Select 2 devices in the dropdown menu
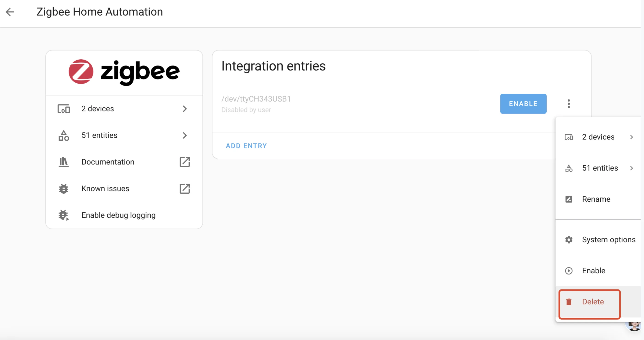This screenshot has height=340, width=644. [x=598, y=137]
